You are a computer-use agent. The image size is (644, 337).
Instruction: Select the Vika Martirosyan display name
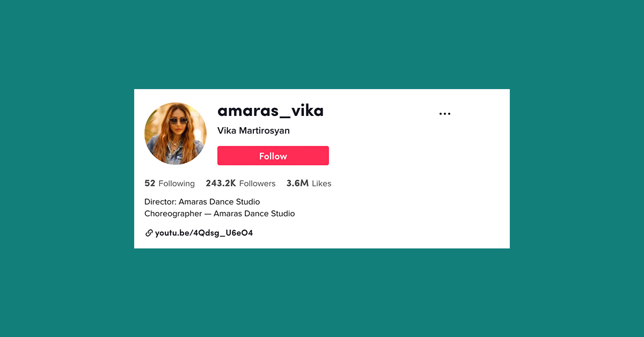253,130
